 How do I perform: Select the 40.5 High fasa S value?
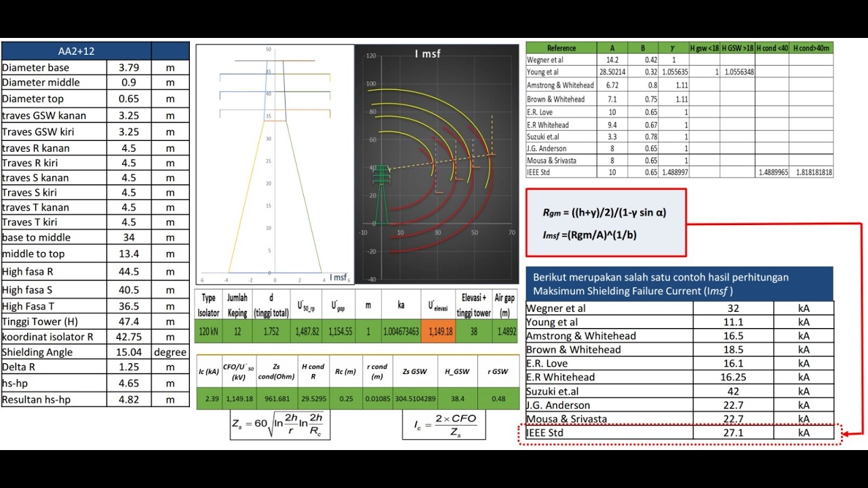coord(129,290)
